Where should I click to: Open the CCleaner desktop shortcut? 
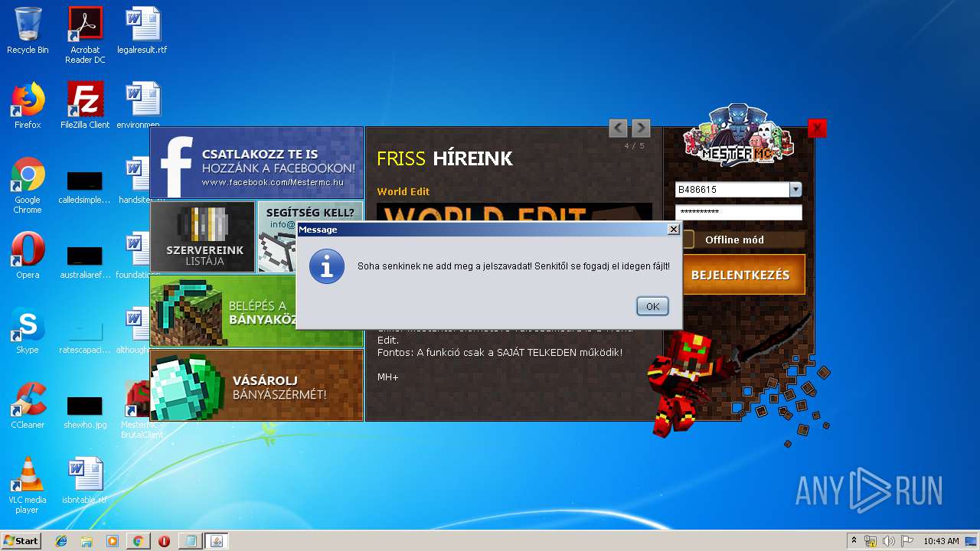coord(28,406)
